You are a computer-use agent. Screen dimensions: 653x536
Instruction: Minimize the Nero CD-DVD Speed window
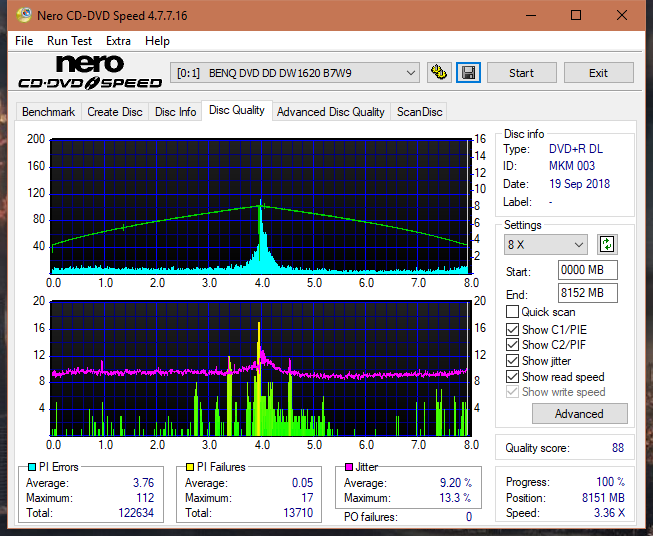[531, 15]
